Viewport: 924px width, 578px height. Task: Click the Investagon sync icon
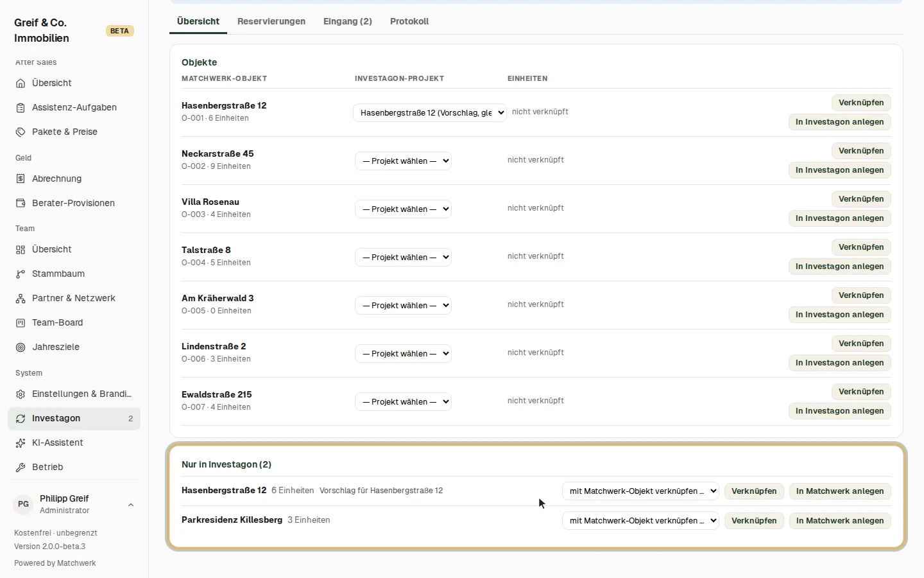21,419
